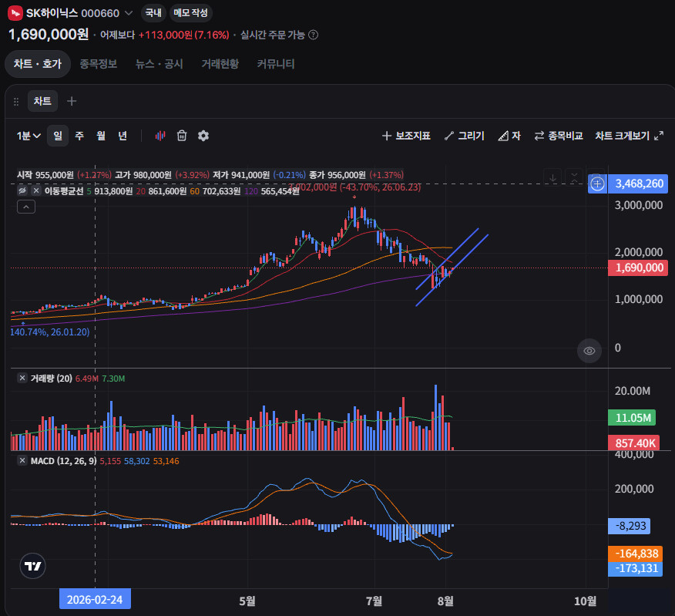
Task: Click the 국내 market tag
Action: 153,13
